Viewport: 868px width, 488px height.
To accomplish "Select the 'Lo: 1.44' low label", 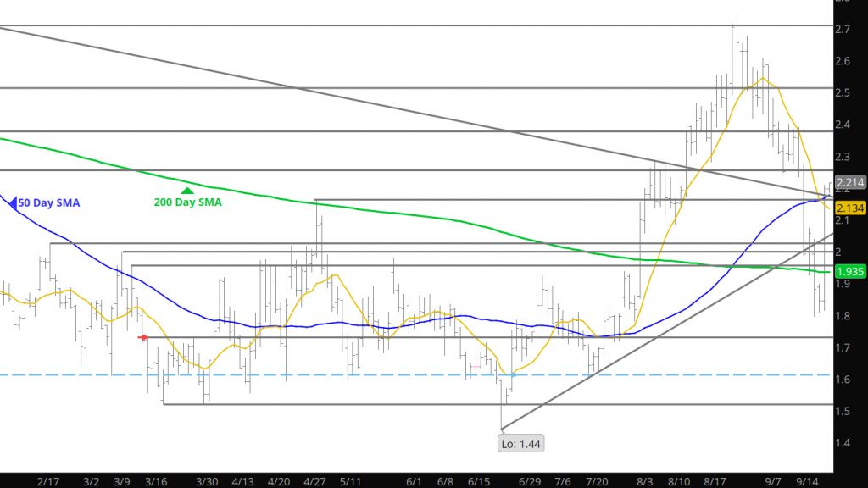I will tap(517, 441).
